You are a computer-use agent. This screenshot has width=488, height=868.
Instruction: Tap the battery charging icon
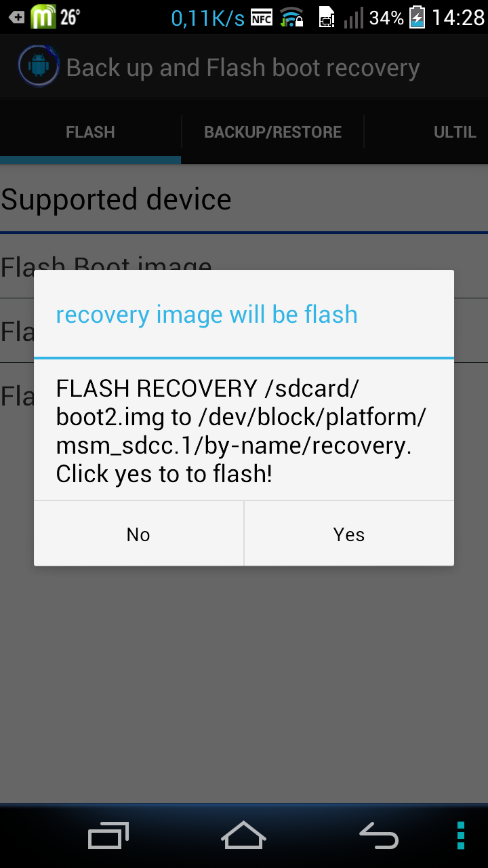[418, 17]
